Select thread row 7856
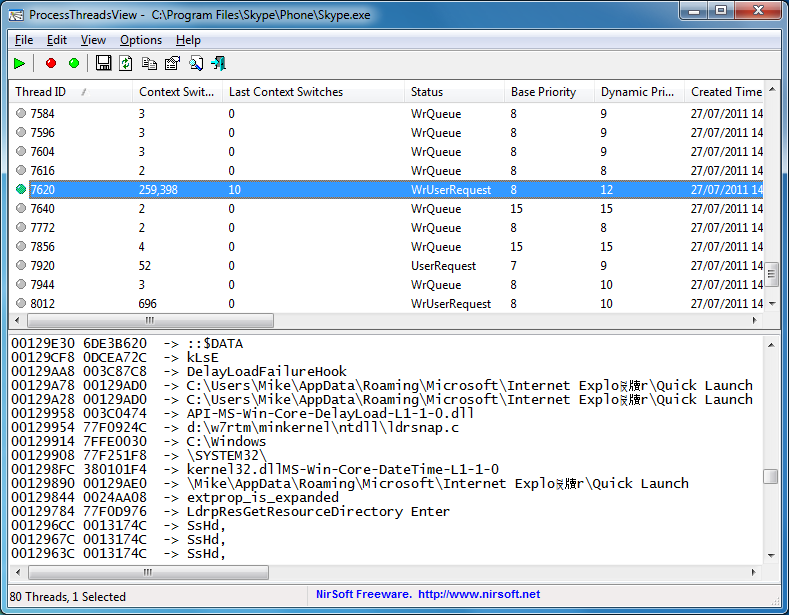Screen dimensions: 789x615 pos(386,247)
